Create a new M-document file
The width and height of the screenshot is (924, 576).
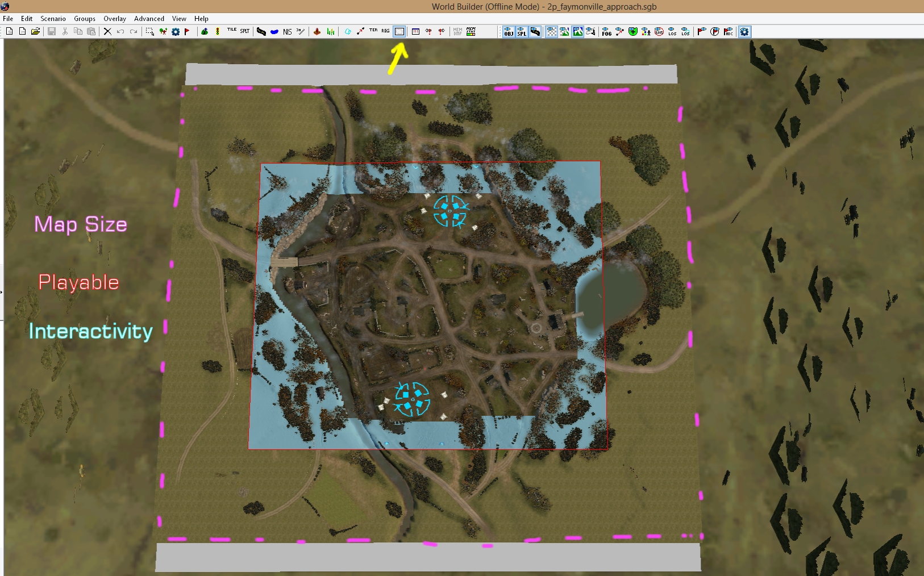coord(22,31)
